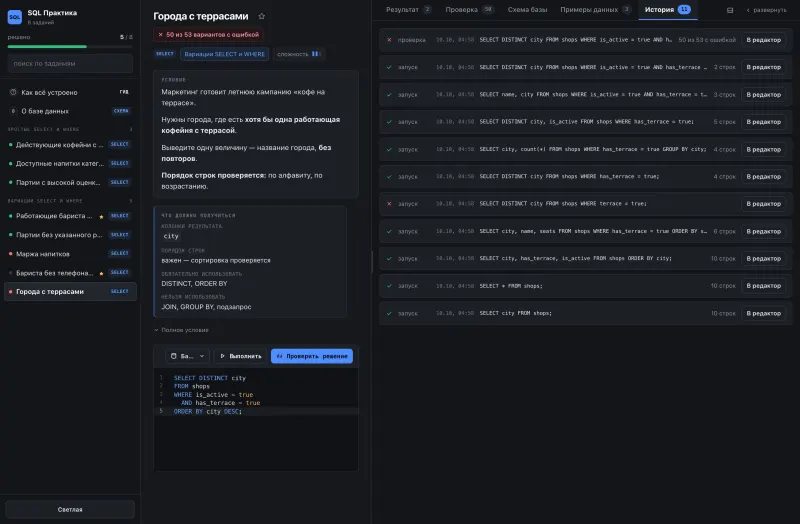Viewport: 800px width, 524px height.
Task: Click Проверить решение button
Action: (312, 356)
